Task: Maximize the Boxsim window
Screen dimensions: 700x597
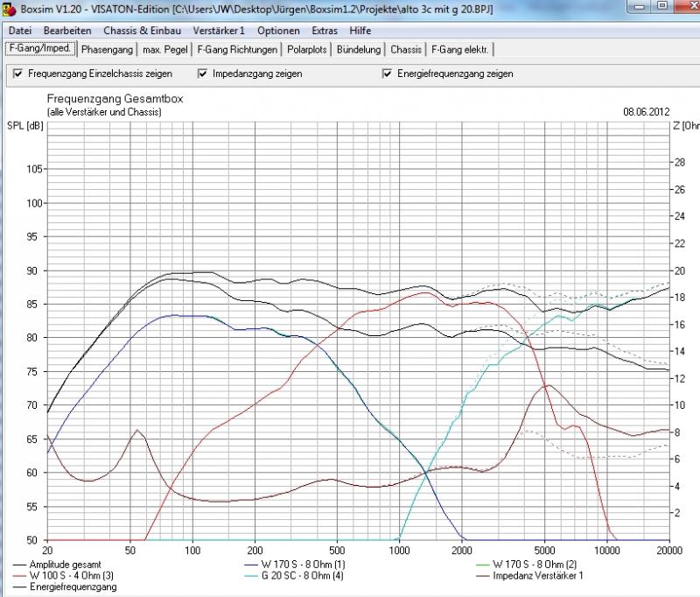Action: 662,6
